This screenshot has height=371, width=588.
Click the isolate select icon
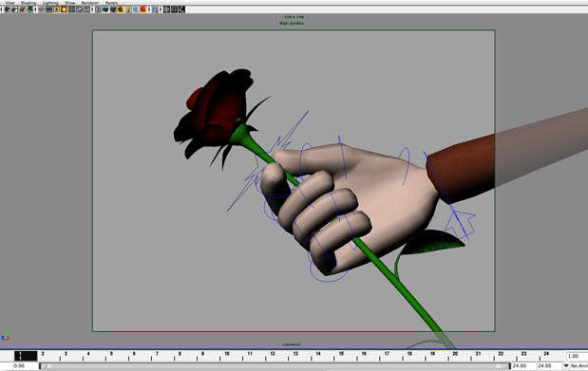155,9
